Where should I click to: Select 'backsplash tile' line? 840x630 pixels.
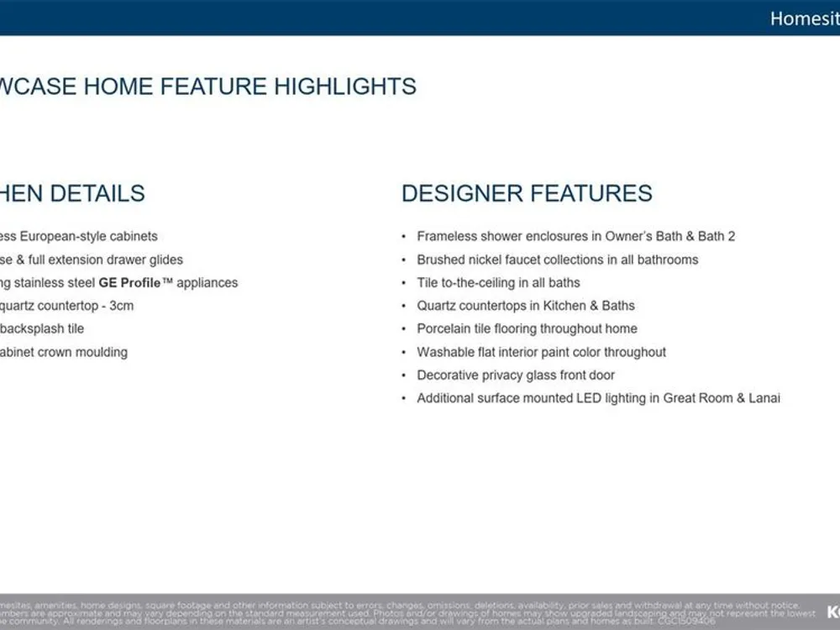point(42,329)
